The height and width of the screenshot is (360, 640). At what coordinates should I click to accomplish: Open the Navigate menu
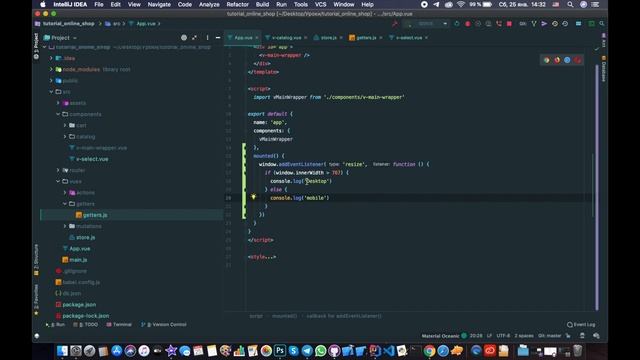[x=159, y=4]
